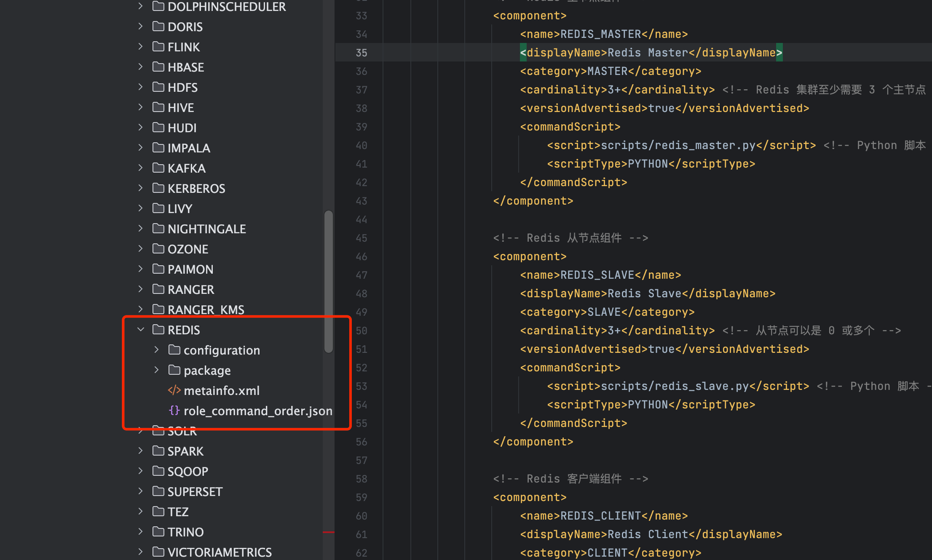Click the red error stripe marker

click(x=329, y=532)
